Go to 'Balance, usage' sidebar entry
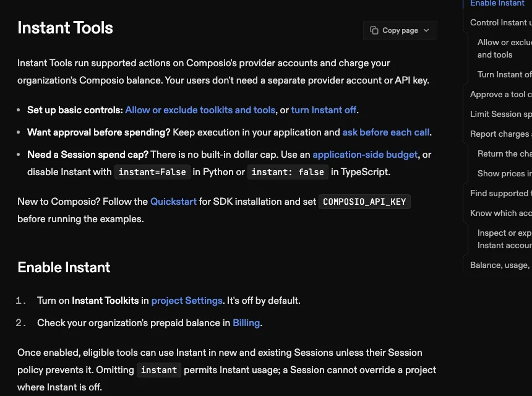Viewport: 532px width, 396px height. point(501,265)
